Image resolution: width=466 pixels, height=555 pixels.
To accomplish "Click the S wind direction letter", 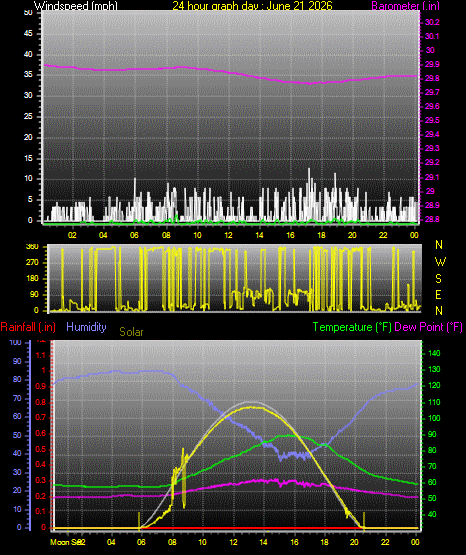I will click(x=438, y=279).
